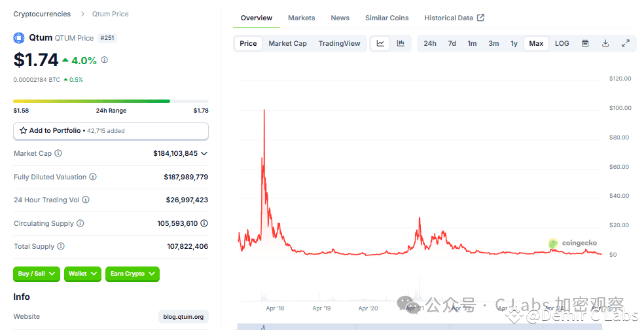This screenshot has height=330, width=644.
Task: Download chart data icon
Action: [x=605, y=44]
